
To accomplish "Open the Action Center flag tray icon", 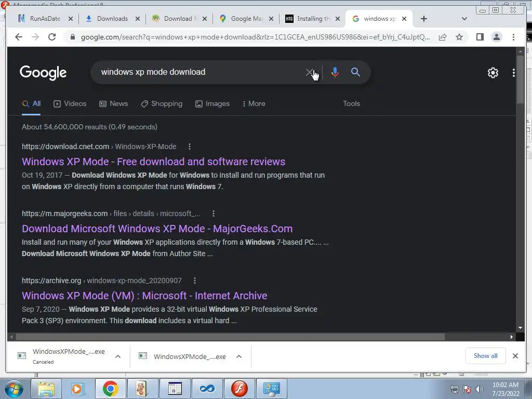I will [467, 389].
